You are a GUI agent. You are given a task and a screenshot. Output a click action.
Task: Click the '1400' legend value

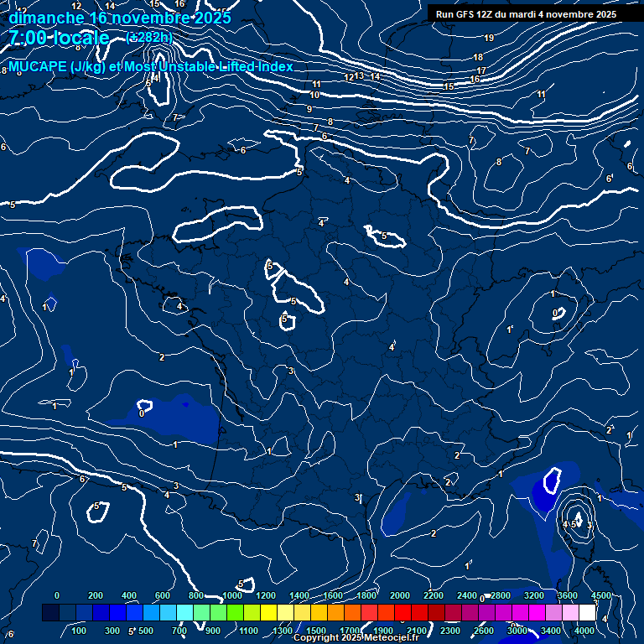tap(299, 595)
